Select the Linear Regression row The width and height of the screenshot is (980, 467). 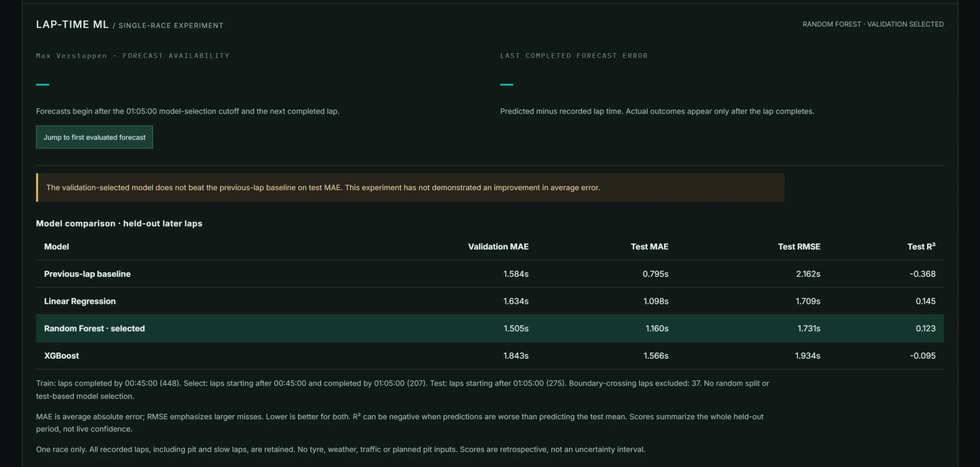489,301
